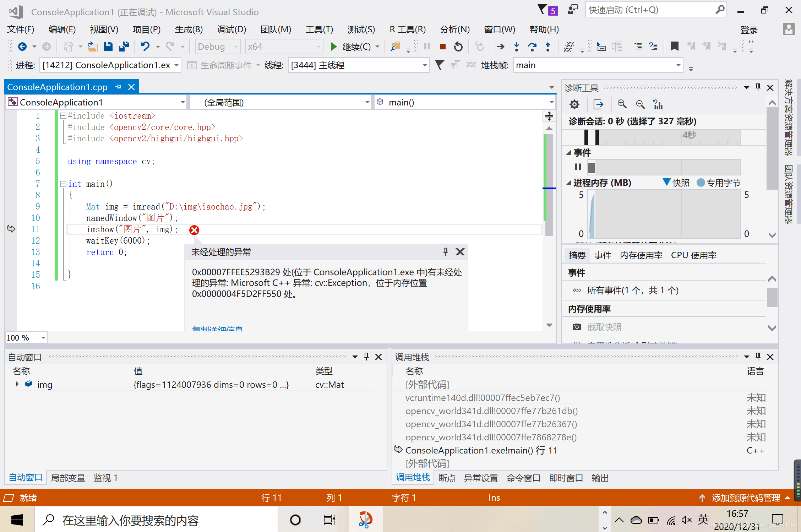
Task: Click the Zoom Out icon in diagnostic tools
Action: (x=640, y=104)
